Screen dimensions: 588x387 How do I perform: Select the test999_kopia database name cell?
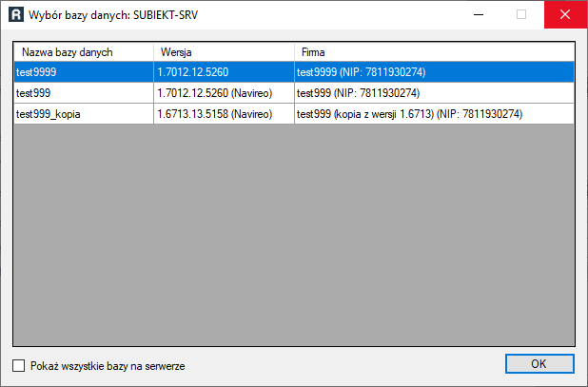coord(84,114)
